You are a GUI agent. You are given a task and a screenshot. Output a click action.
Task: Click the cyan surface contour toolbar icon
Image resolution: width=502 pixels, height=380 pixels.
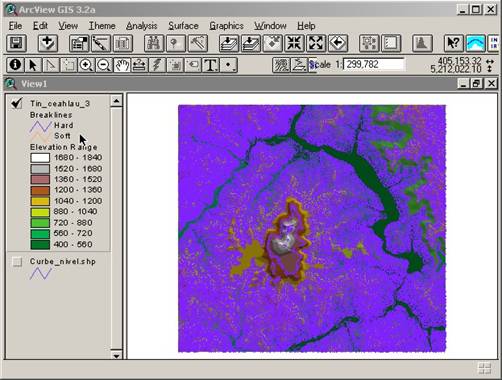475,43
